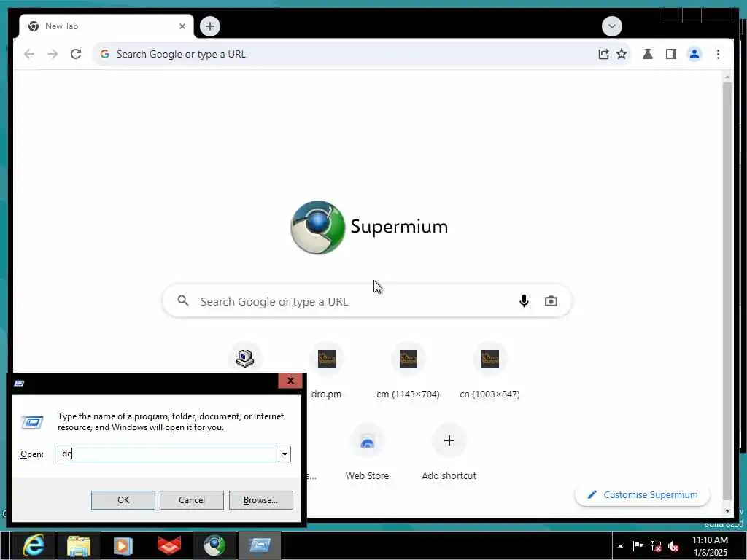The width and height of the screenshot is (747, 560).
Task: Search by image using camera icon
Action: 551,301
